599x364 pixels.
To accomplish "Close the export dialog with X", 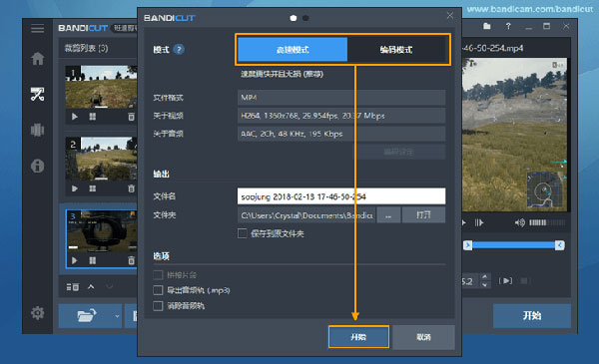I will point(450,16).
